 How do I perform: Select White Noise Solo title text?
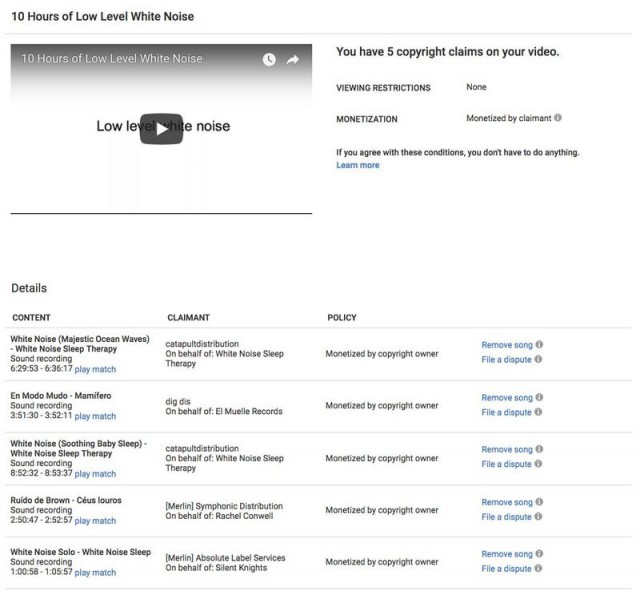80,552
